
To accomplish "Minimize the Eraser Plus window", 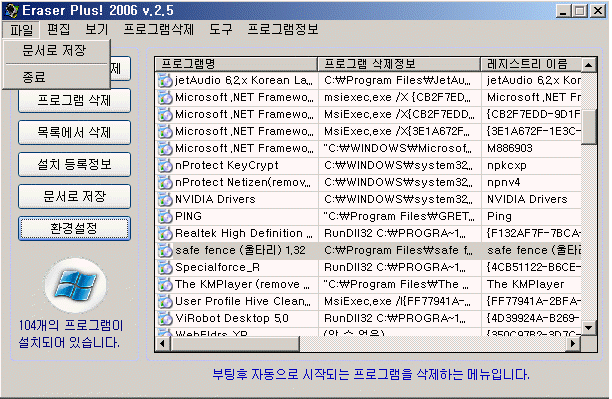I will point(563,11).
